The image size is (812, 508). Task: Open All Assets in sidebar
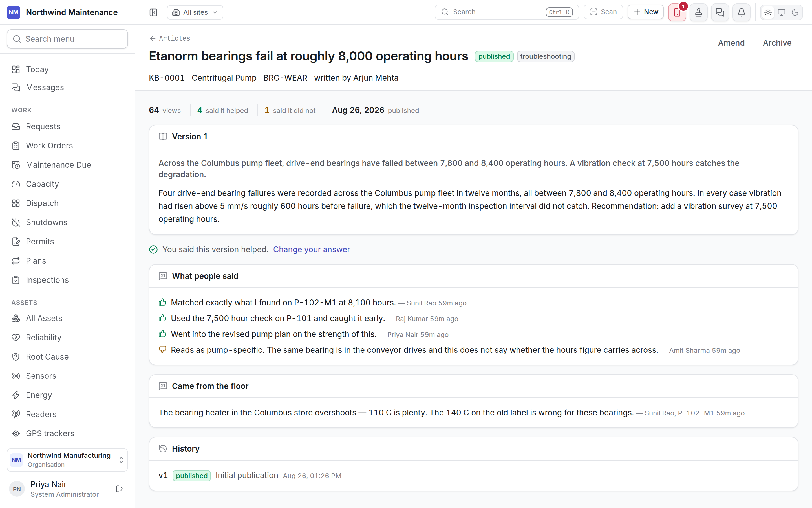67,318
